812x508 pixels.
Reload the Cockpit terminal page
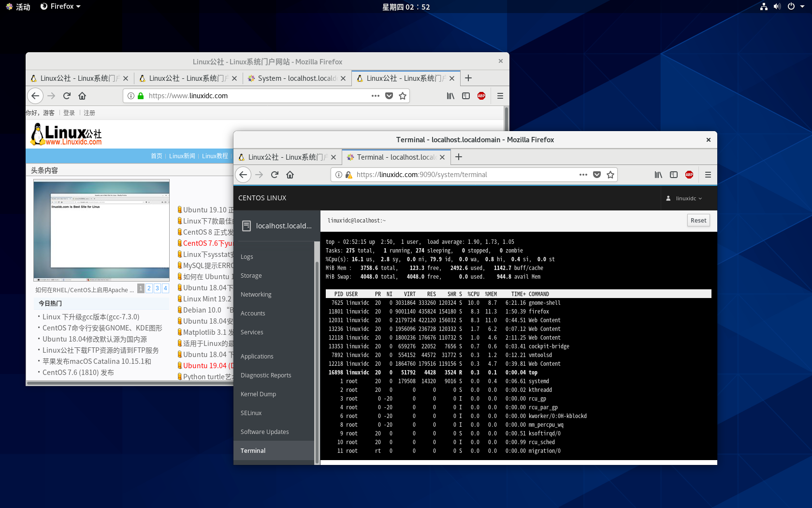[x=274, y=175]
